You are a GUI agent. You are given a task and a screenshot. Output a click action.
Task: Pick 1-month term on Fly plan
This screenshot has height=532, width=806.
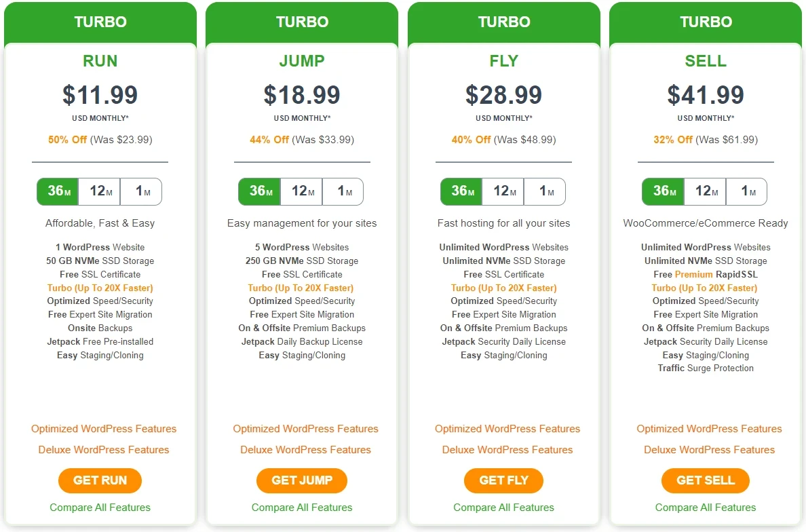click(x=545, y=191)
